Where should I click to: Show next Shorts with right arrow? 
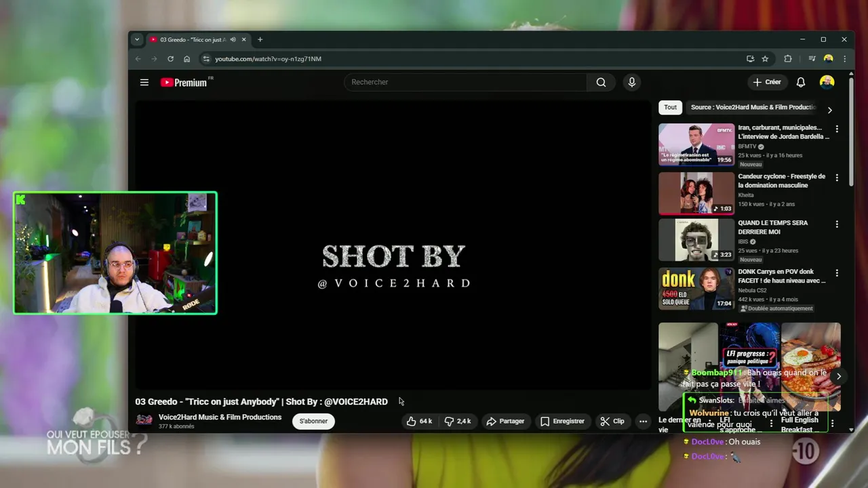coord(839,376)
